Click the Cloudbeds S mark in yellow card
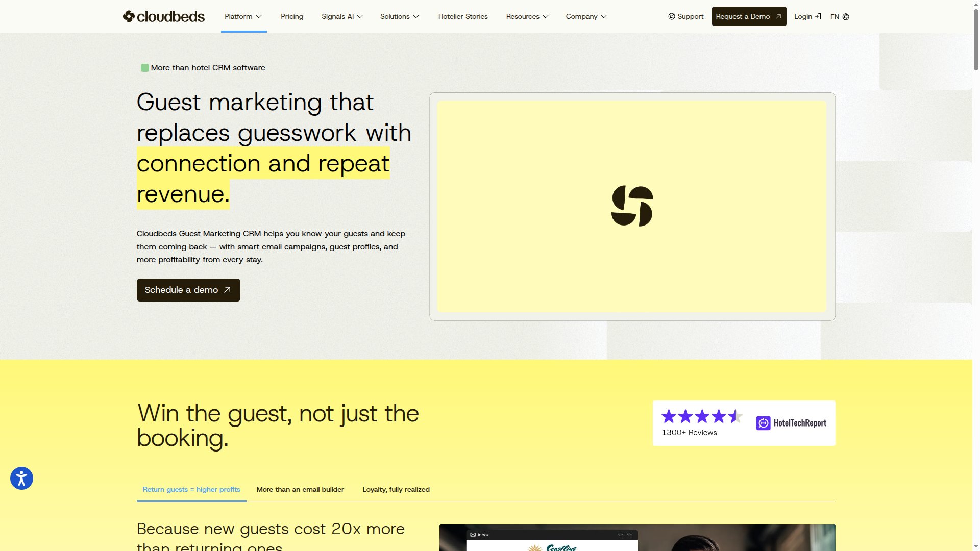980x551 pixels. tap(632, 206)
